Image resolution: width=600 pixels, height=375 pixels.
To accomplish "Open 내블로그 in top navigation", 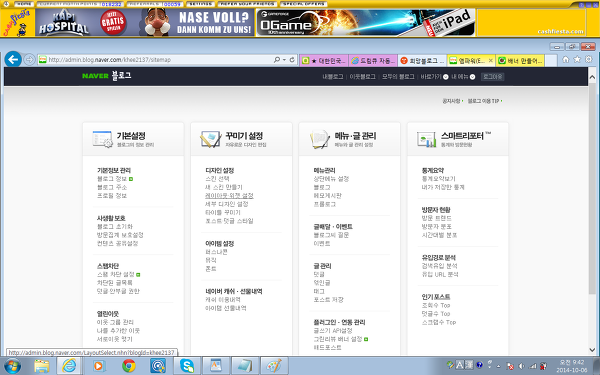I will (333, 77).
